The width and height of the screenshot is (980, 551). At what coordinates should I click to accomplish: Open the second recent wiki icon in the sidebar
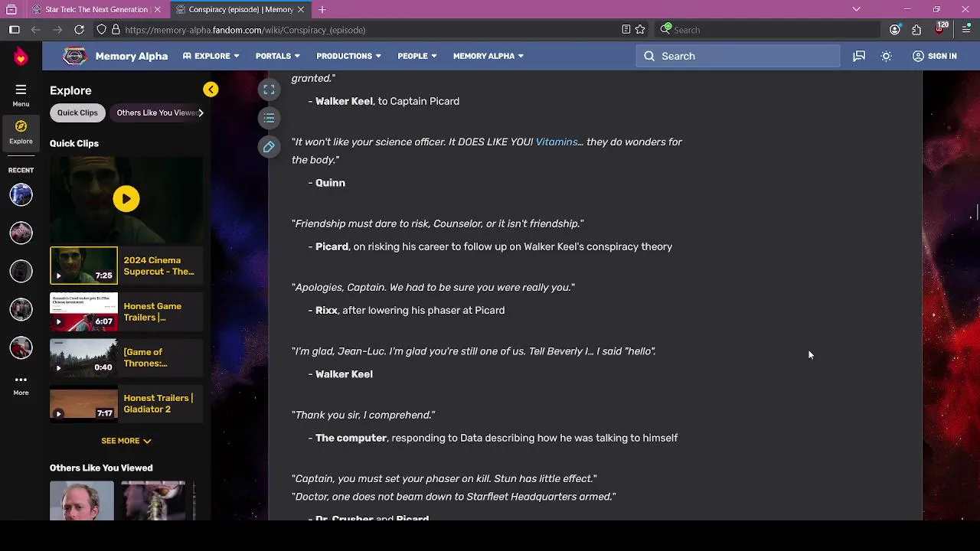click(x=21, y=233)
